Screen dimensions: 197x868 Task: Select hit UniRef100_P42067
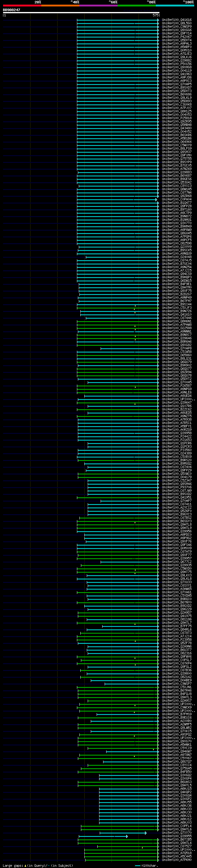[x=177, y=37]
